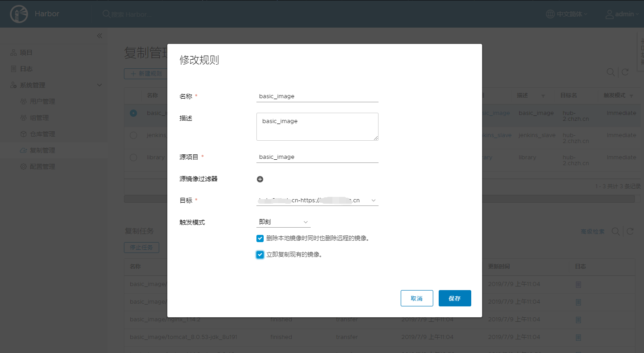Collapse the 系统管理 menu chevron
The image size is (644, 353).
coord(99,85)
